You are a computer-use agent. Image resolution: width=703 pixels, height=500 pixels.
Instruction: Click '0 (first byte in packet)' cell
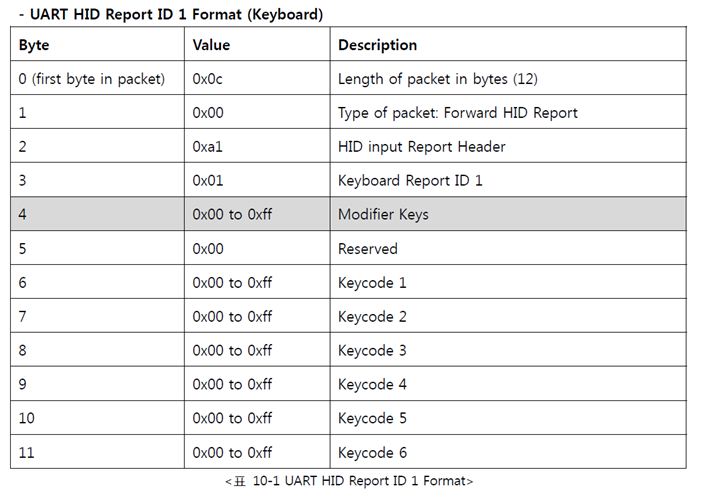(x=97, y=78)
